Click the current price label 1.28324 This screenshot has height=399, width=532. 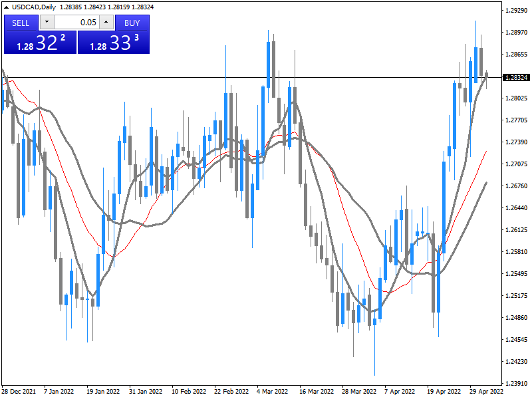coord(516,78)
